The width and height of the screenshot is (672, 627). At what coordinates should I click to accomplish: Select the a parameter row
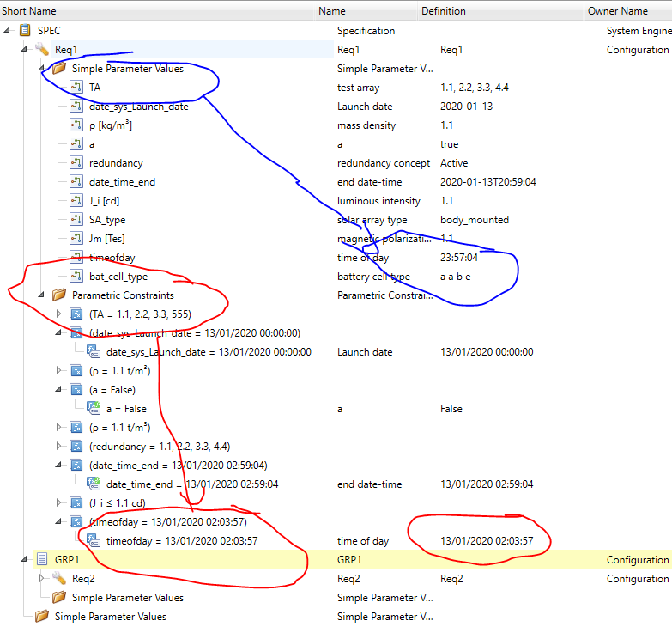(x=92, y=144)
